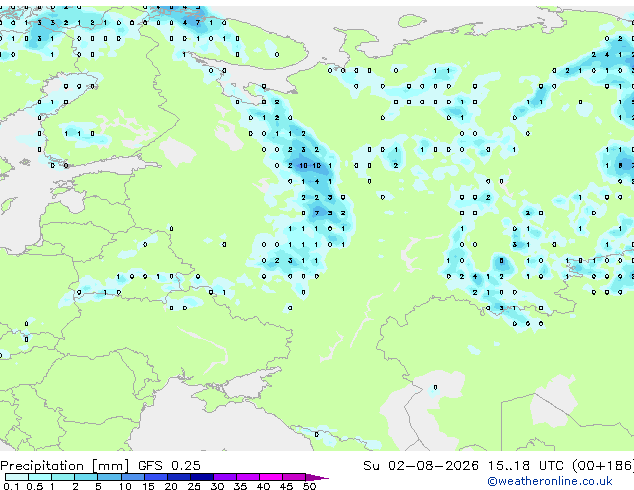The image size is (634, 490).
Task: Click the legend label "0.1"
Action: point(11,486)
